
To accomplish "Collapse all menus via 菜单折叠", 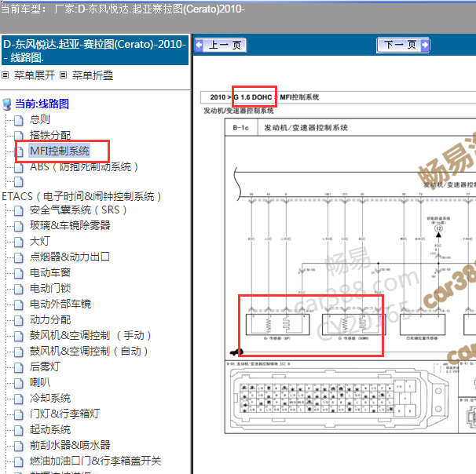I will coord(93,75).
